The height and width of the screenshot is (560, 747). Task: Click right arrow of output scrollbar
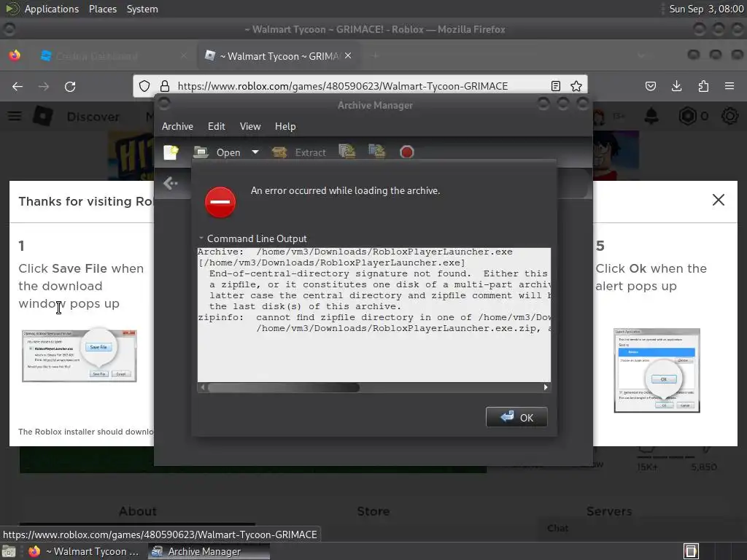pyautogui.click(x=546, y=387)
